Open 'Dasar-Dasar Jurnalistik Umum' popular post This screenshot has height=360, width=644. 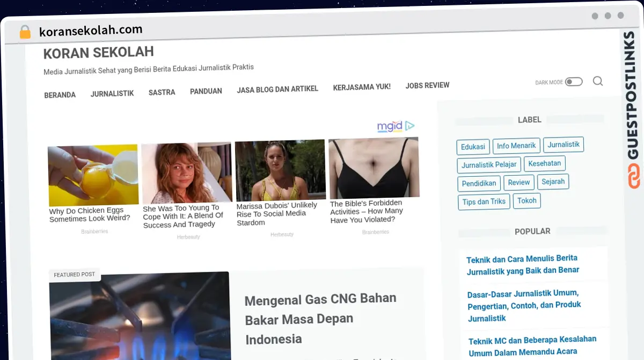point(524,306)
